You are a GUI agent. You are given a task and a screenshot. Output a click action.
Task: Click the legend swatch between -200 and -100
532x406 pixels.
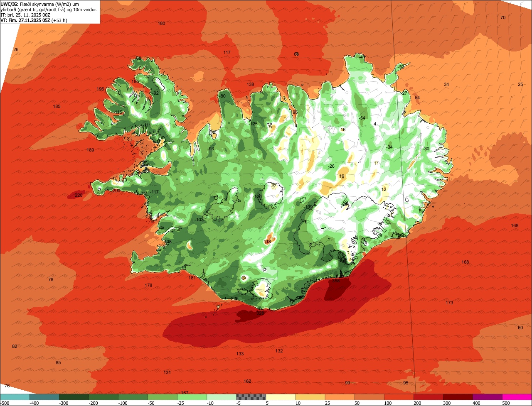point(103,397)
